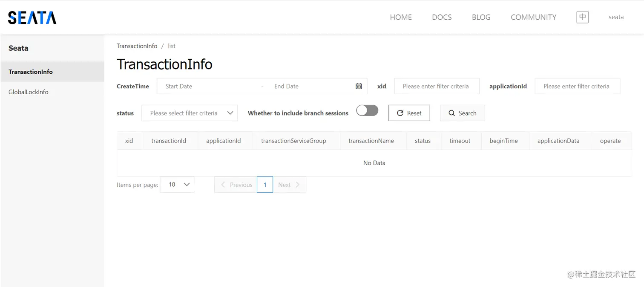The height and width of the screenshot is (287, 644).
Task: Select TransactionInfo in the sidebar
Action: [x=52, y=72]
